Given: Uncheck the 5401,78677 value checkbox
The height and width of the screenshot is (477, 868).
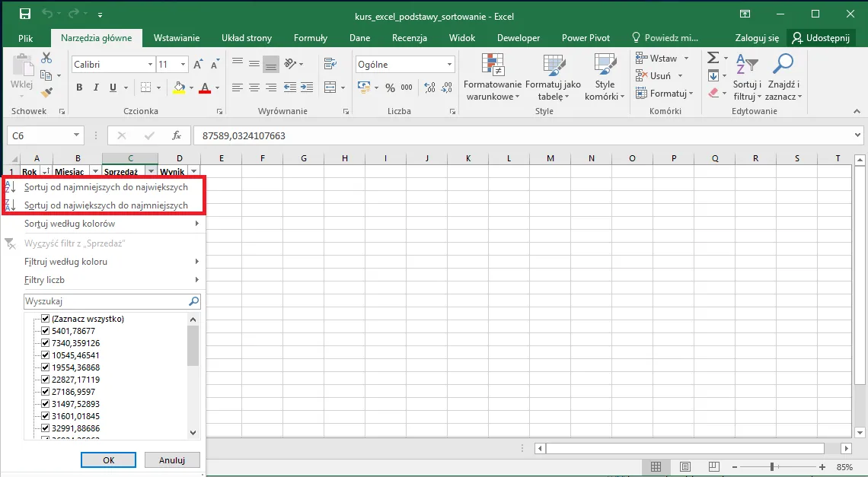Looking at the screenshot, I should [x=46, y=331].
